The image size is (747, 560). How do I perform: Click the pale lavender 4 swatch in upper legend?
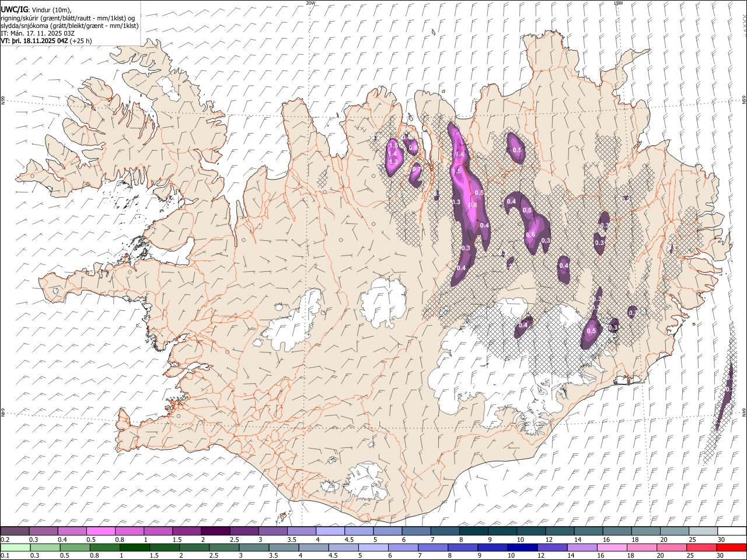330,531
